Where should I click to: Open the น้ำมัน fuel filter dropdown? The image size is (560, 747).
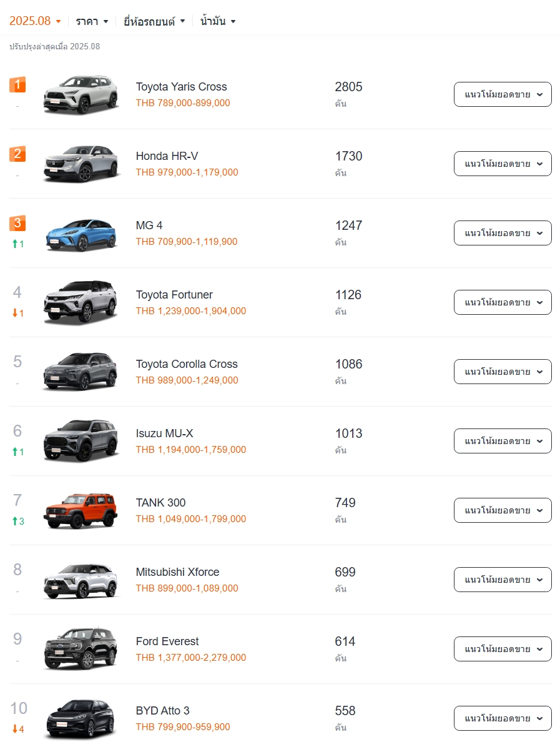(218, 21)
